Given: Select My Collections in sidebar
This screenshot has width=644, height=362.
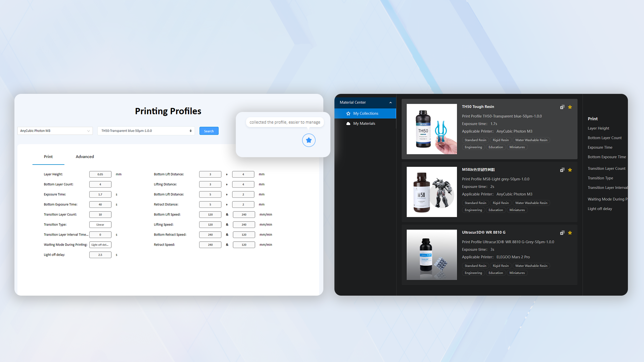Looking at the screenshot, I should (x=365, y=113).
